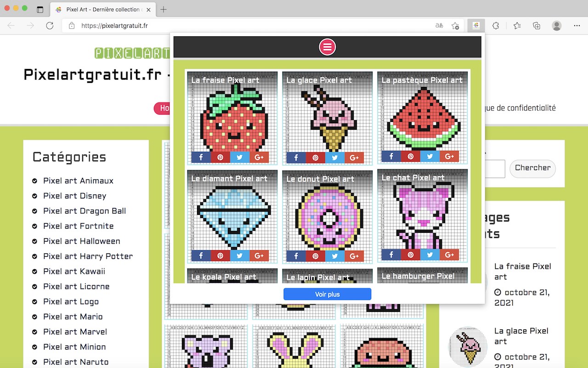
Task: Add this page to favorites star
Action: (455, 26)
